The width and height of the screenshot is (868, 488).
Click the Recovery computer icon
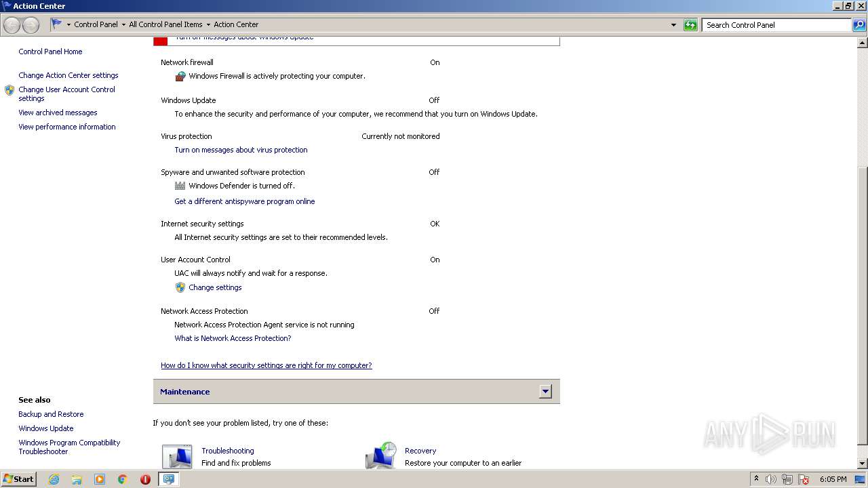381,455
